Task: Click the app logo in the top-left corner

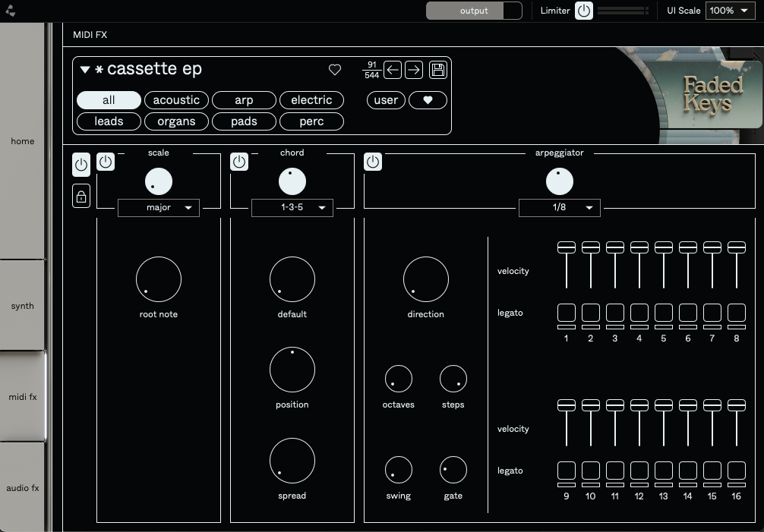Action: pos(10,10)
